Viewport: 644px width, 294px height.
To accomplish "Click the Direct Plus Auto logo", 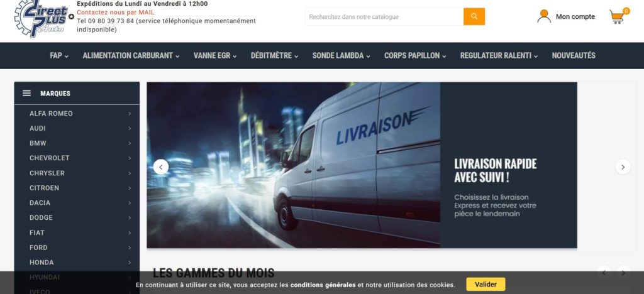I will click(x=41, y=18).
